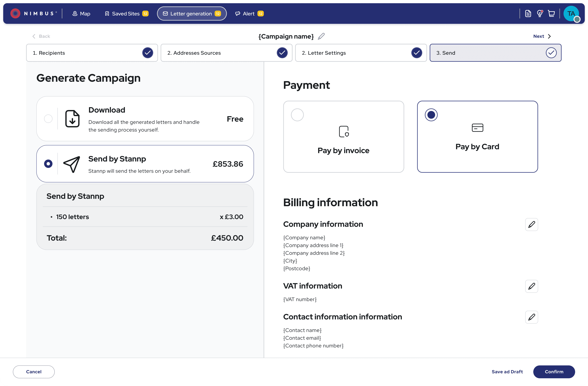Choose Pay by invoice radio button
588x386 pixels.
297,115
